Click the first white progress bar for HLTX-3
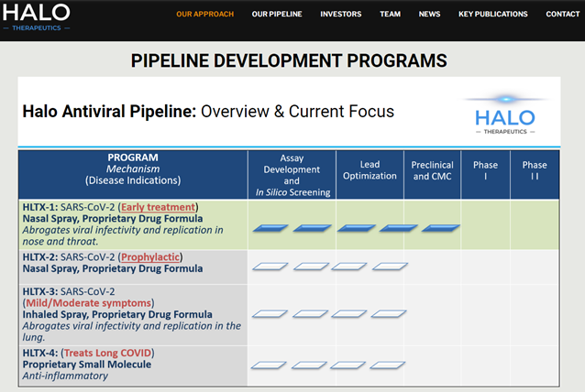The height and width of the screenshot is (392, 585). tap(270, 314)
